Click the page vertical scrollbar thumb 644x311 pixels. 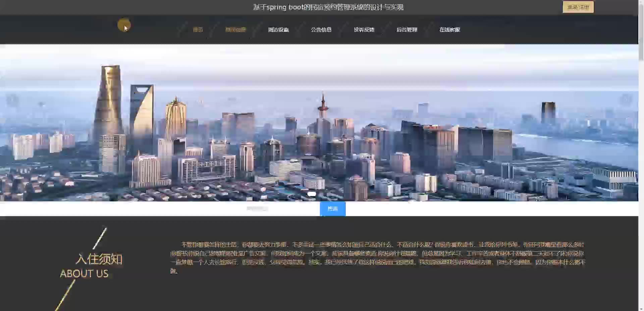pyautogui.click(x=641, y=33)
